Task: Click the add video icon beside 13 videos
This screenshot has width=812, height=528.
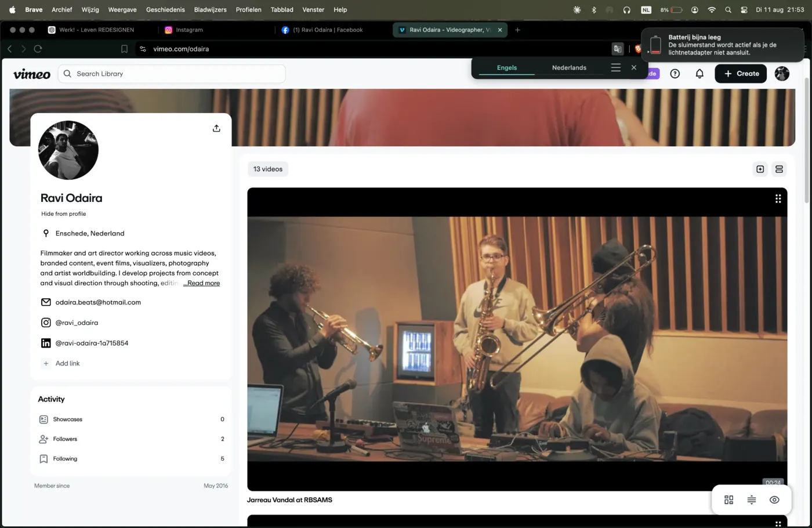Action: click(760, 169)
